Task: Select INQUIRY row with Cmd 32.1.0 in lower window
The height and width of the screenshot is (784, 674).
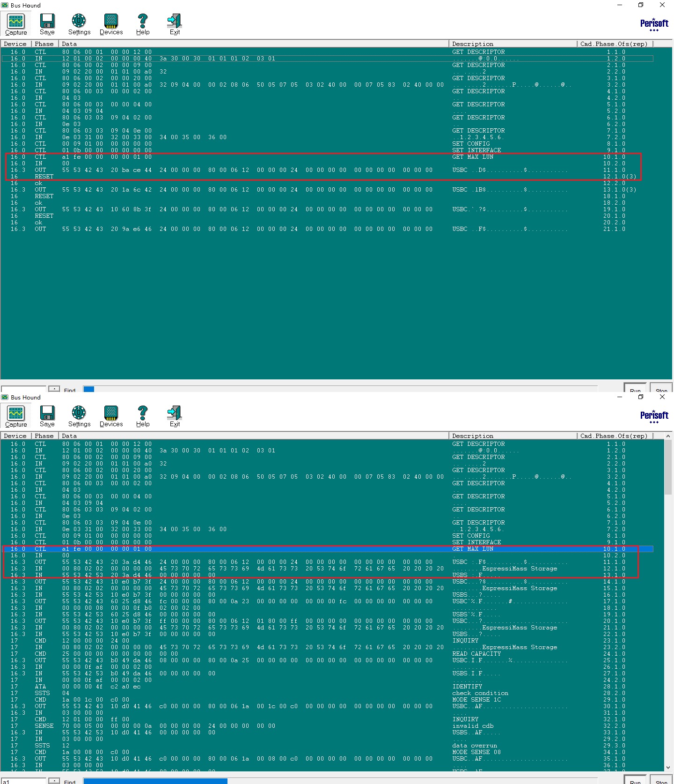Action: 327,719
